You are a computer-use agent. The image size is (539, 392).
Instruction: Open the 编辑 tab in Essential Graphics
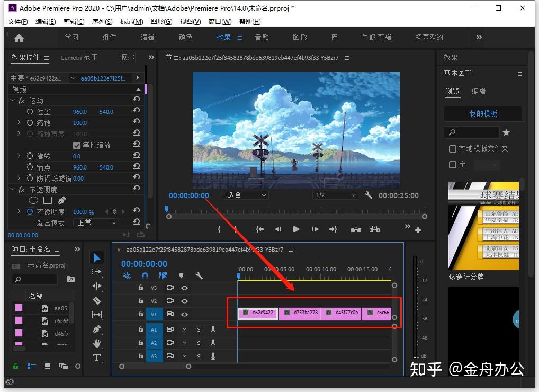coord(479,91)
